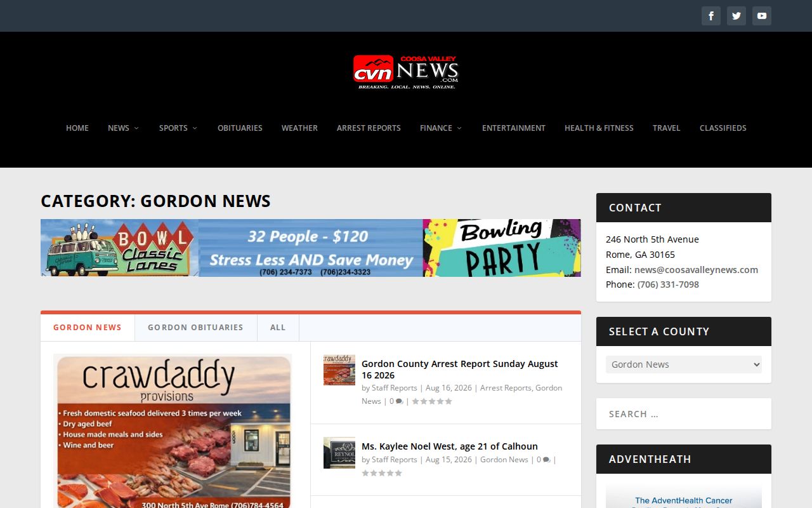
Task: Open the Weather menu item
Action: click(x=299, y=128)
